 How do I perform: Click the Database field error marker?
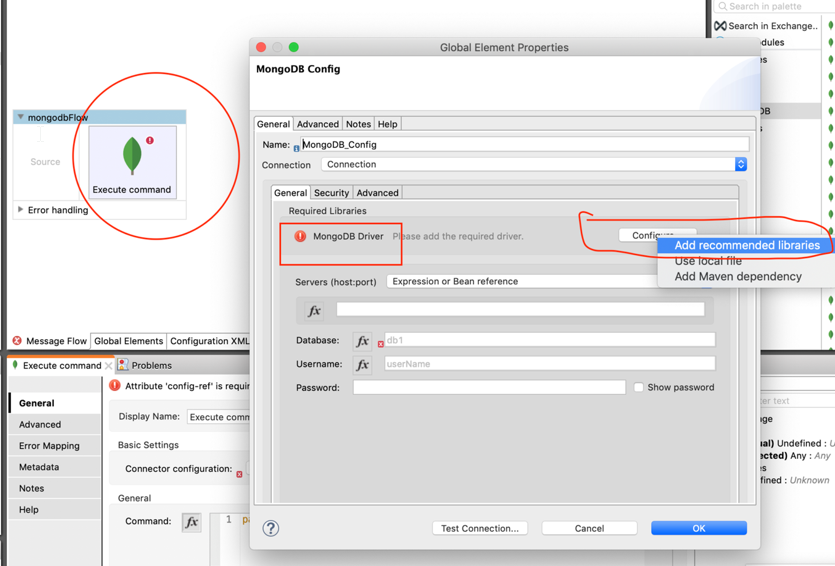point(380,344)
